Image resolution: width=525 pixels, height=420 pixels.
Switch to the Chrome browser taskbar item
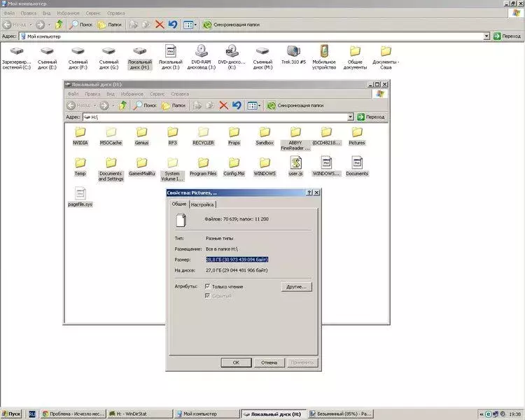73,414
